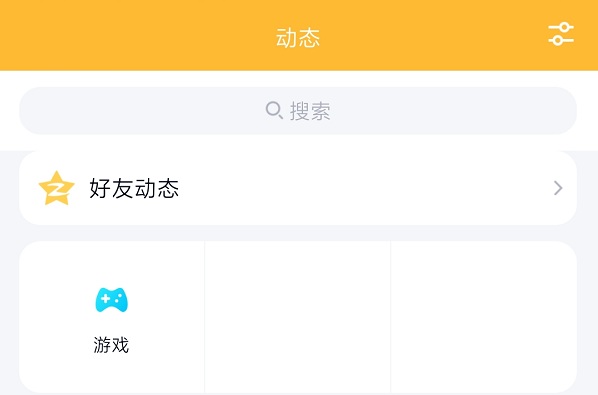Click the magnifier icon in search bar
Screen dimensions: 598x395
tap(274, 111)
